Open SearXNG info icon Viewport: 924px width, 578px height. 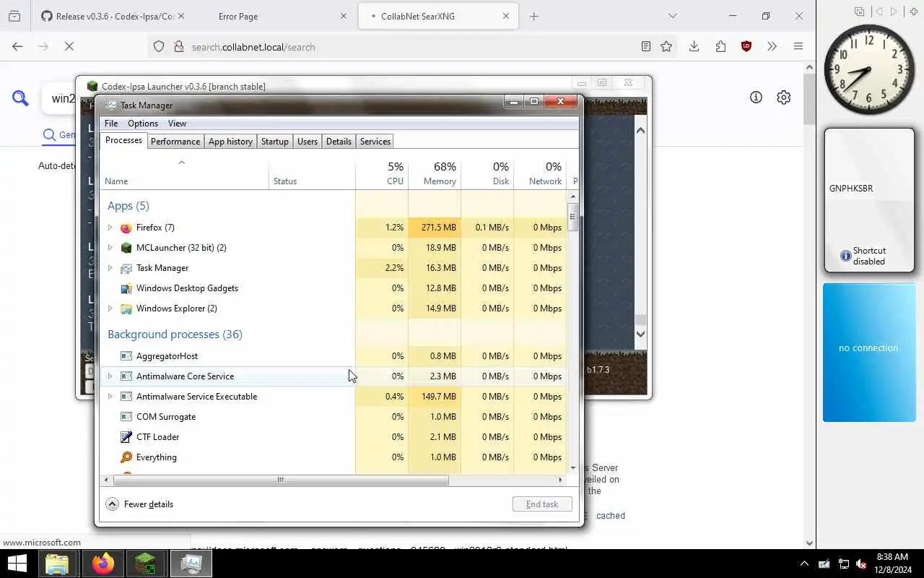point(756,97)
